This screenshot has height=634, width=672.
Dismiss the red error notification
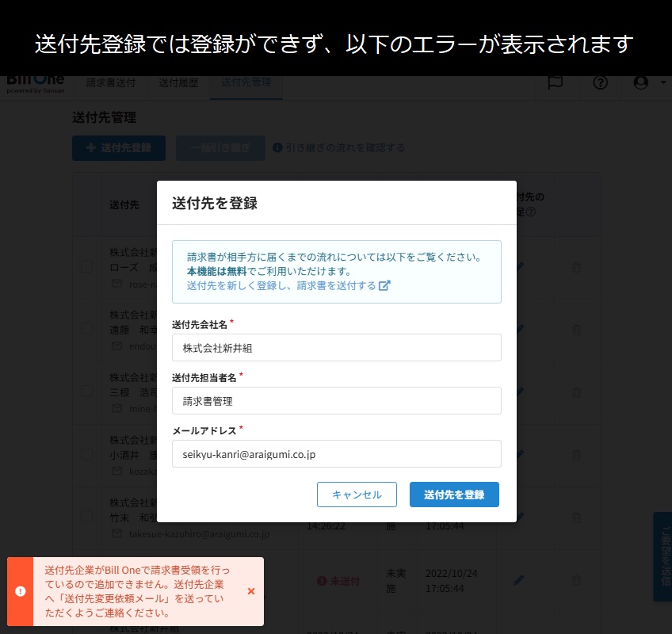pos(251,591)
